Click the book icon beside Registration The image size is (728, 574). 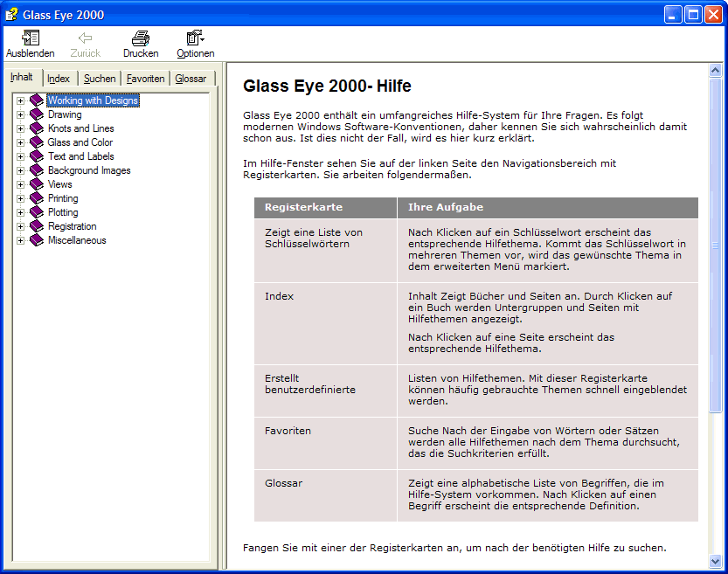coord(37,226)
